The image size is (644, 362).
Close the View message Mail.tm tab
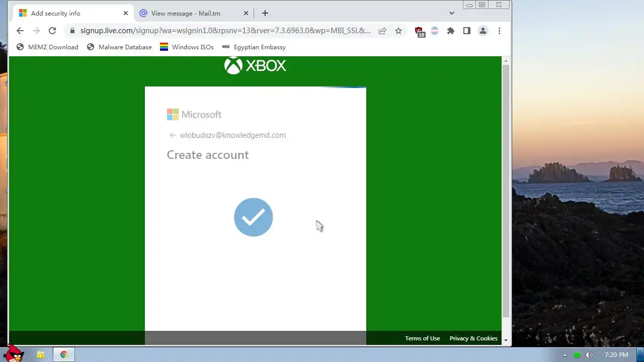[x=246, y=13]
